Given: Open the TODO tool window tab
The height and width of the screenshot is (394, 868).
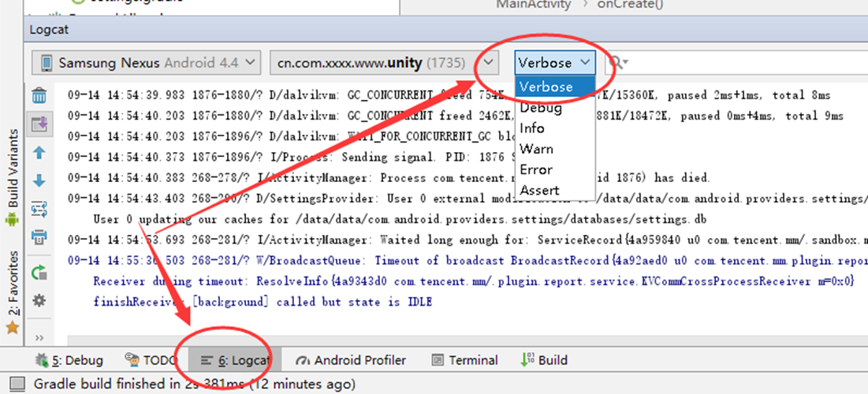Looking at the screenshot, I should (151, 360).
